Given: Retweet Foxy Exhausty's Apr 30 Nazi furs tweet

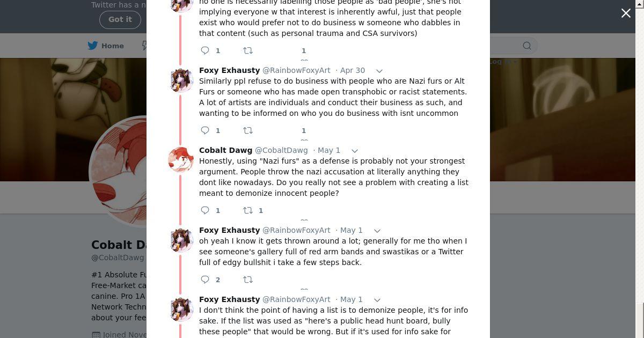Looking at the screenshot, I should tap(248, 130).
